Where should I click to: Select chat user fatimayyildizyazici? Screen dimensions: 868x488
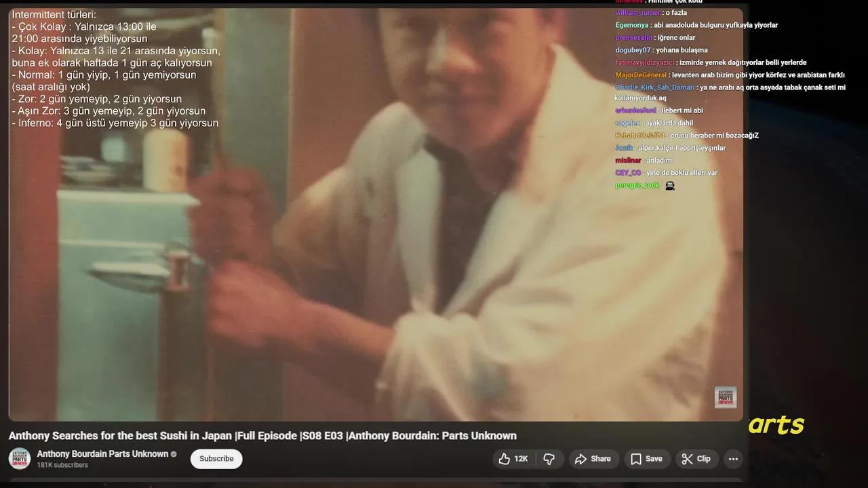(645, 62)
